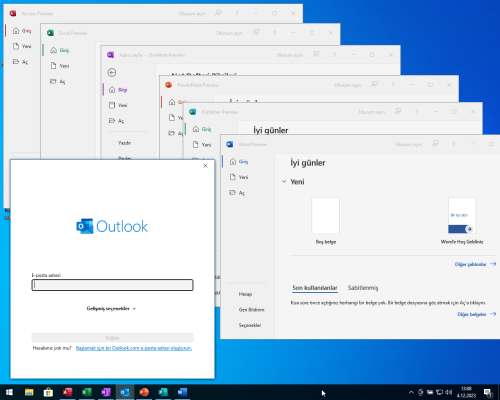500x400 pixels.
Task: Switch to OneNote on the taskbar
Action: tap(106, 392)
